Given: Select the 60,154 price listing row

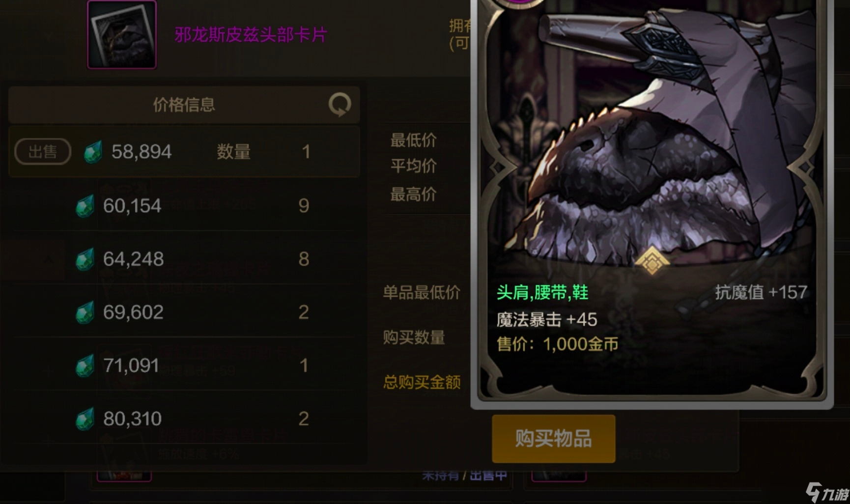Looking at the screenshot, I should 184,205.
